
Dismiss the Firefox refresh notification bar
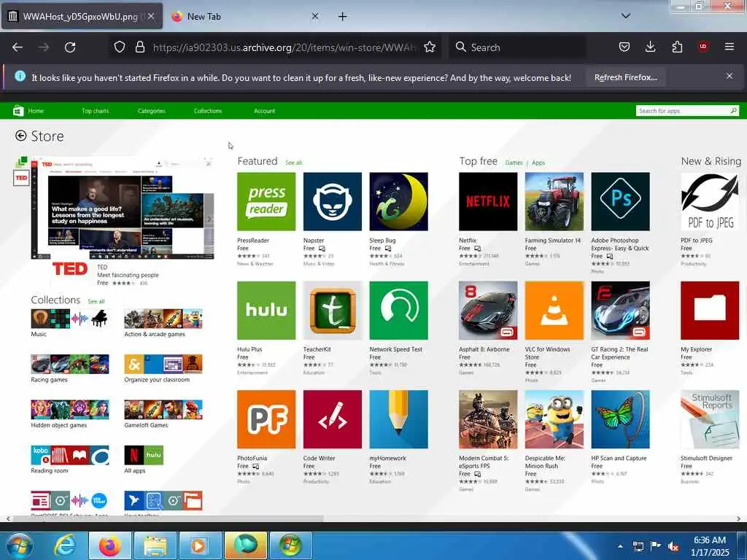(729, 76)
